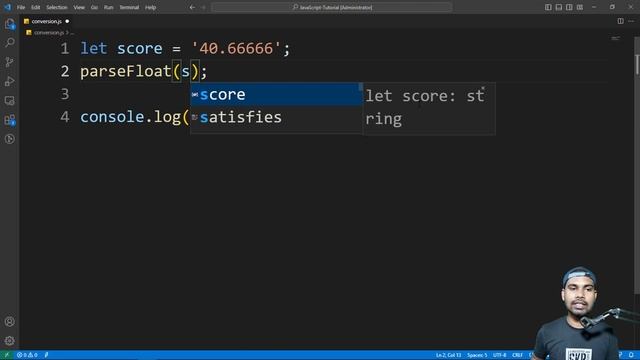The width and height of the screenshot is (640, 360).
Task: Toggle the primary side bar layout icon
Action: tap(548, 7)
